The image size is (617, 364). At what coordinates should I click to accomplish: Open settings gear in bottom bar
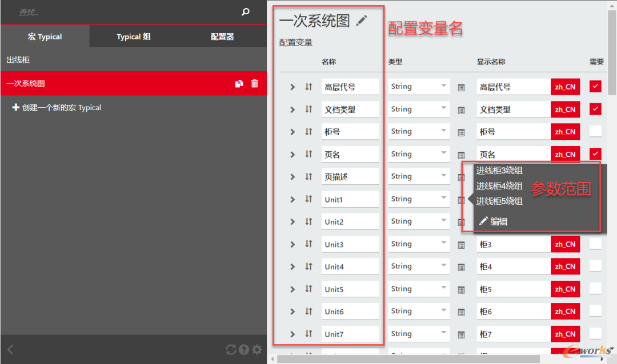pyautogui.click(x=257, y=350)
